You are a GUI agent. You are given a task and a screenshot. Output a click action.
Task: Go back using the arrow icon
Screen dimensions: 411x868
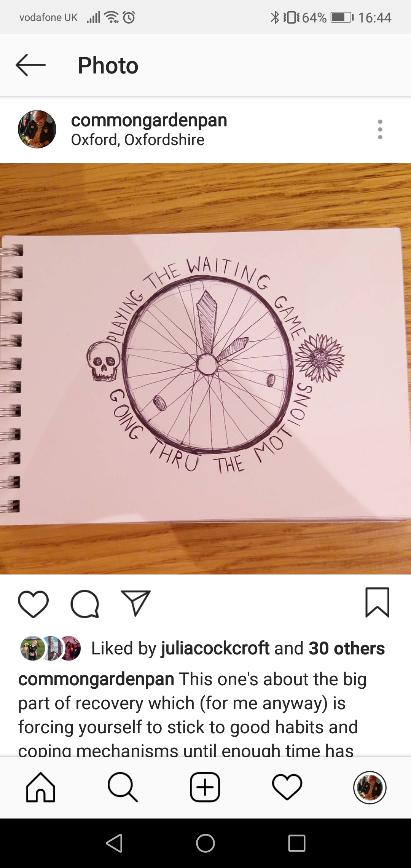point(30,65)
